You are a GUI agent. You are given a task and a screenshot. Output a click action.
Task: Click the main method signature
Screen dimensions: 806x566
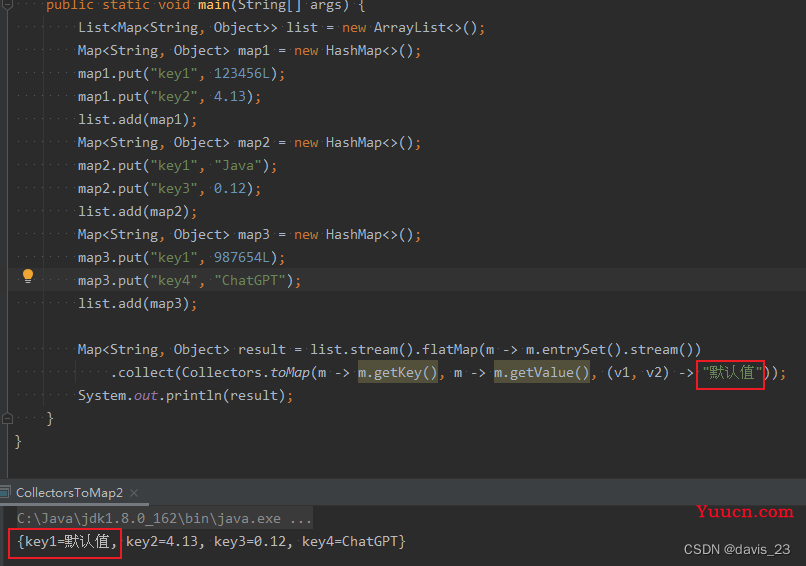coord(206,6)
